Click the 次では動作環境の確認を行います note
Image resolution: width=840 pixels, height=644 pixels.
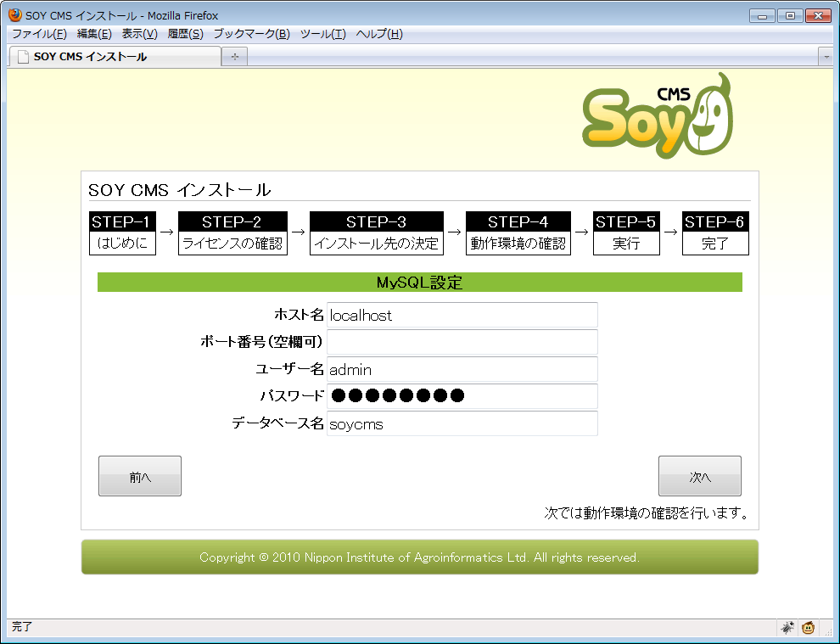tap(646, 512)
